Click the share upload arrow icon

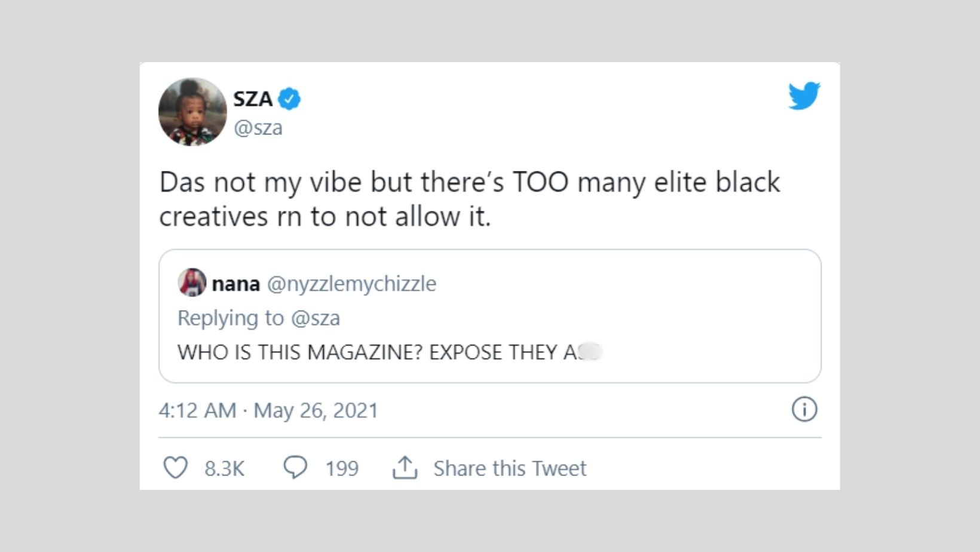tap(405, 468)
